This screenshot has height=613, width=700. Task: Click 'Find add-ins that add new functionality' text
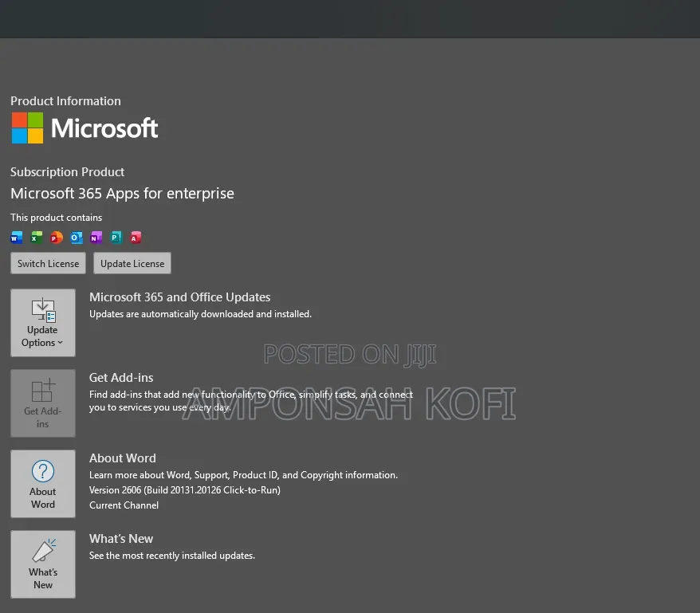(x=251, y=401)
